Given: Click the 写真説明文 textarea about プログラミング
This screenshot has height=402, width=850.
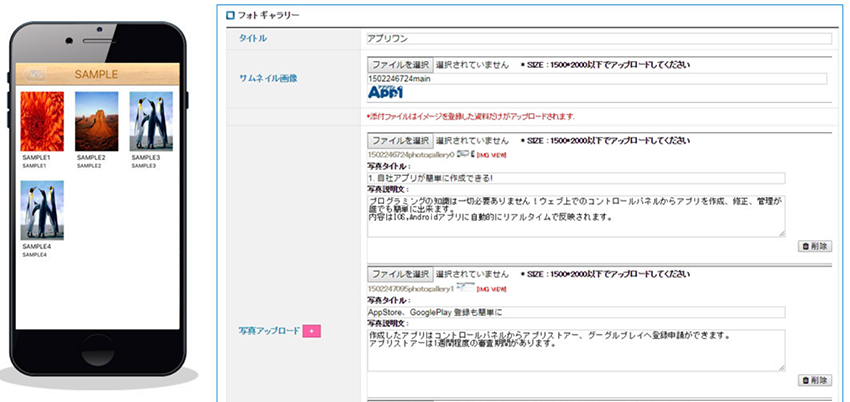Looking at the screenshot, I should coord(576,216).
